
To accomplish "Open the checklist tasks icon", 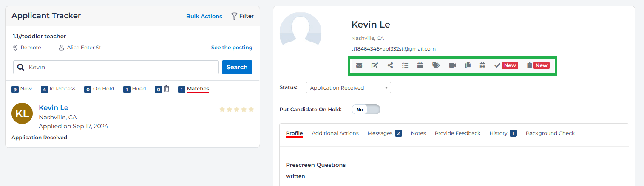I will [405, 65].
